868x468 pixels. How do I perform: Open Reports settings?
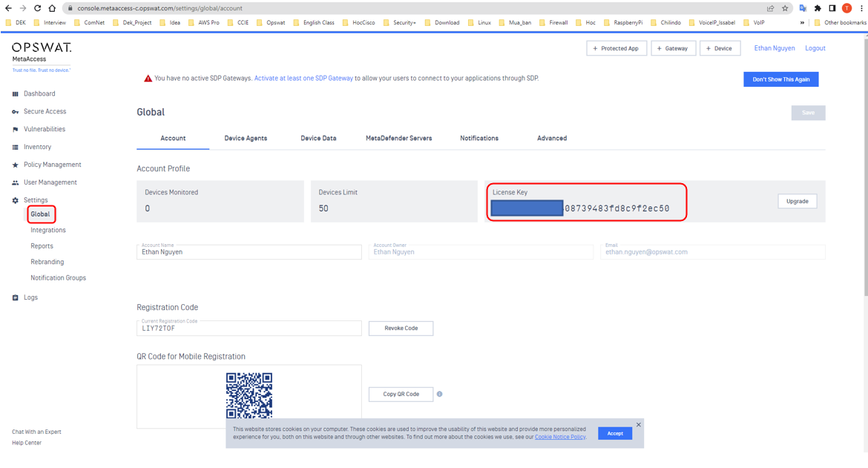[x=42, y=246]
